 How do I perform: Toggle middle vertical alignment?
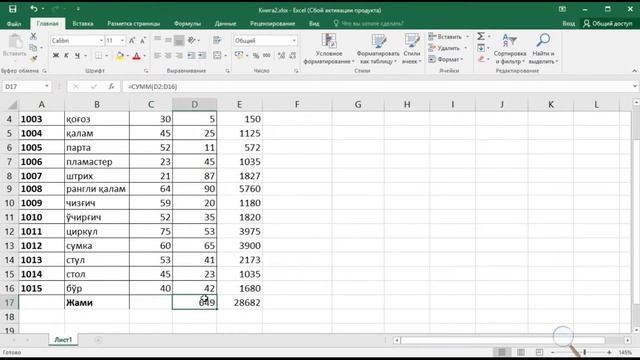[x=168, y=40]
